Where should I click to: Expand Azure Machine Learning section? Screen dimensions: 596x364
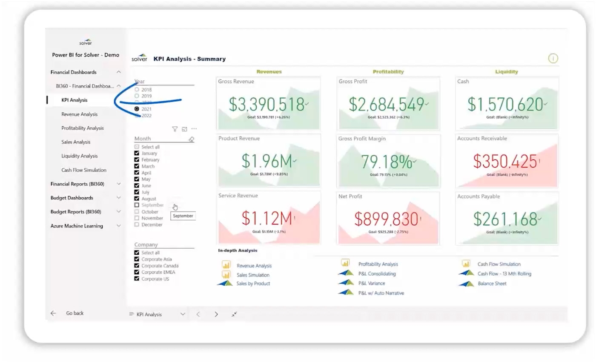[x=119, y=226]
